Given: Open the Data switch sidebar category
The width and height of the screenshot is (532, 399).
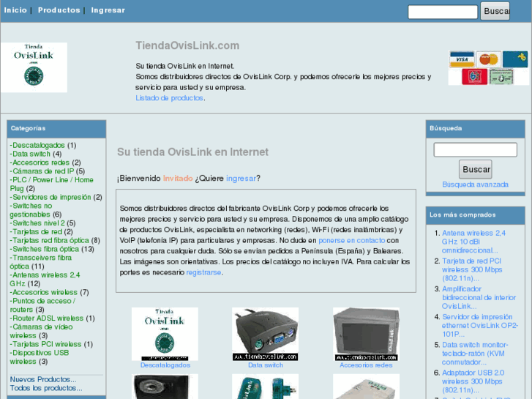Looking at the screenshot, I should click(31, 154).
